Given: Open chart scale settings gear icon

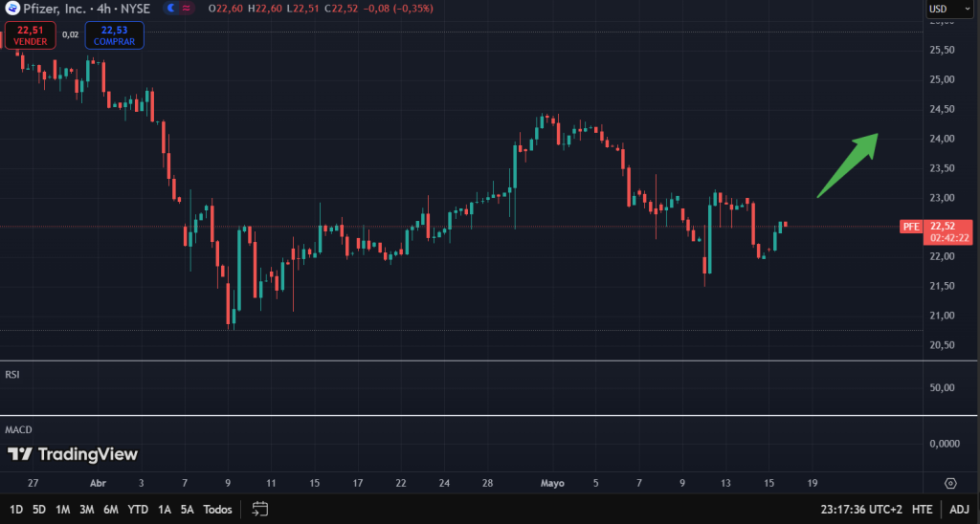Looking at the screenshot, I should tap(950, 484).
